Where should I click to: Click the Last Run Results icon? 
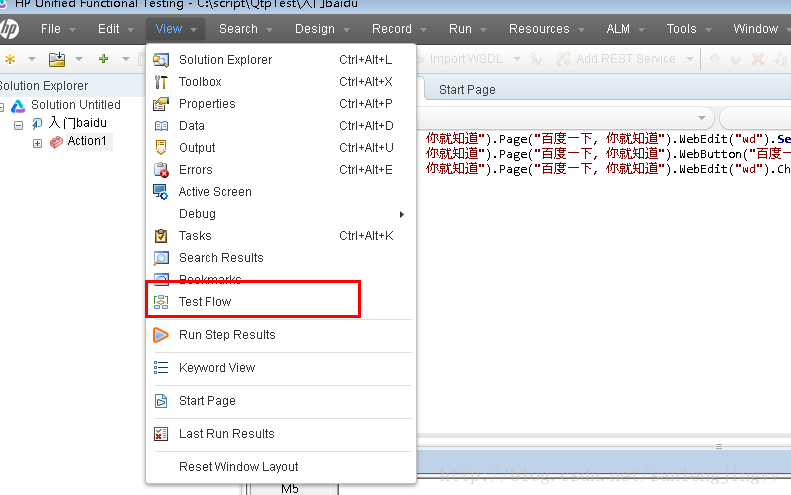[161, 434]
